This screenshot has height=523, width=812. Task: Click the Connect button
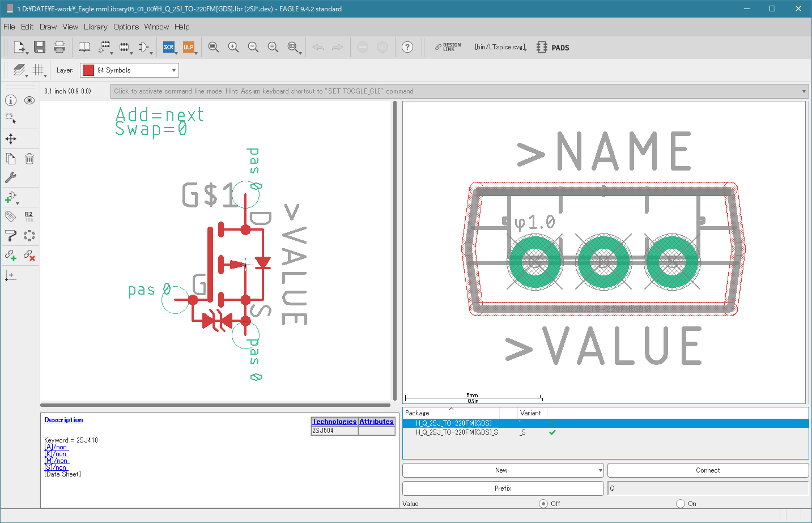coord(707,470)
